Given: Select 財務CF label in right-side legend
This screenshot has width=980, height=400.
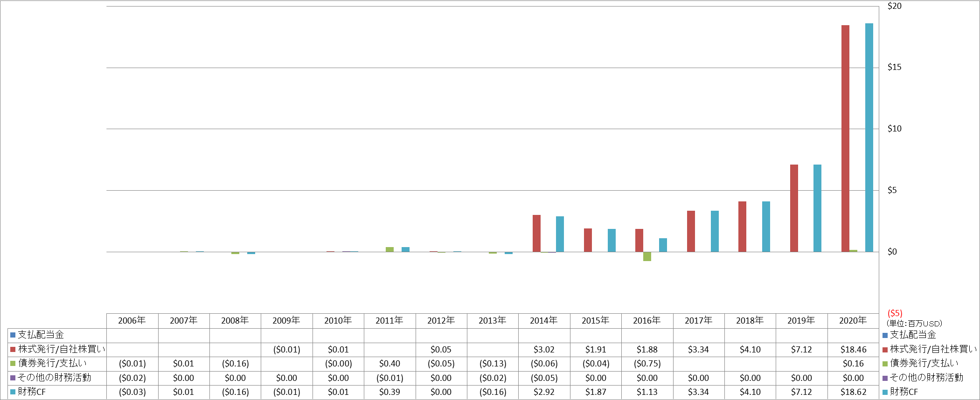Looking at the screenshot, I should click(x=904, y=392).
